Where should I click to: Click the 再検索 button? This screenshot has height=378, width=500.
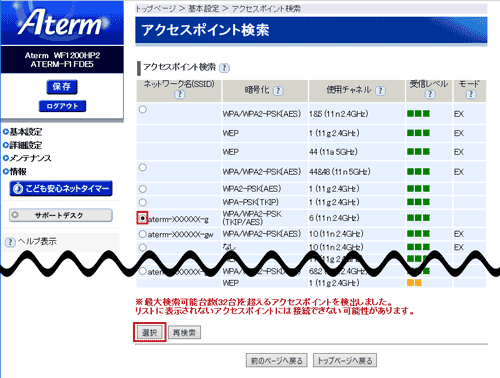[184, 332]
